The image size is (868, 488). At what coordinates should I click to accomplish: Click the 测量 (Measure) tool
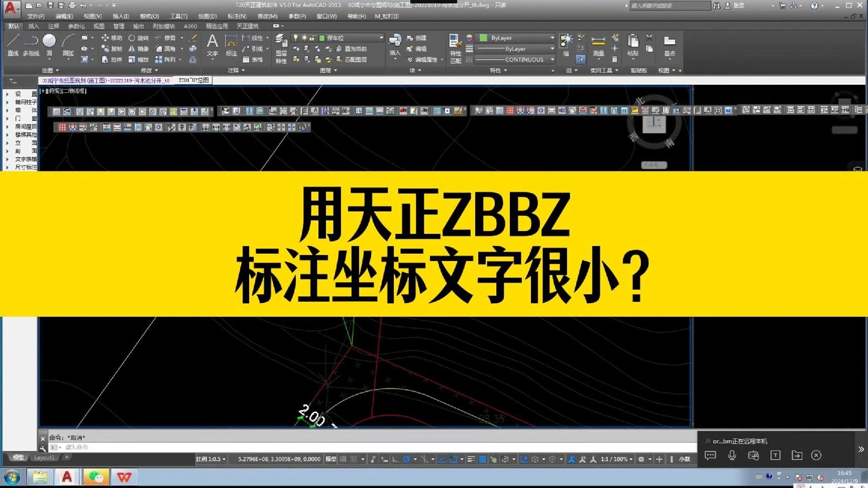598,45
